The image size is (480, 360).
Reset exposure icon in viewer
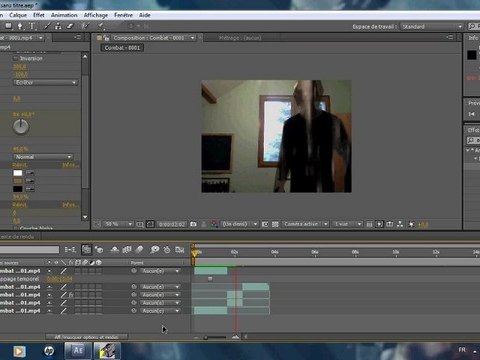[411, 224]
